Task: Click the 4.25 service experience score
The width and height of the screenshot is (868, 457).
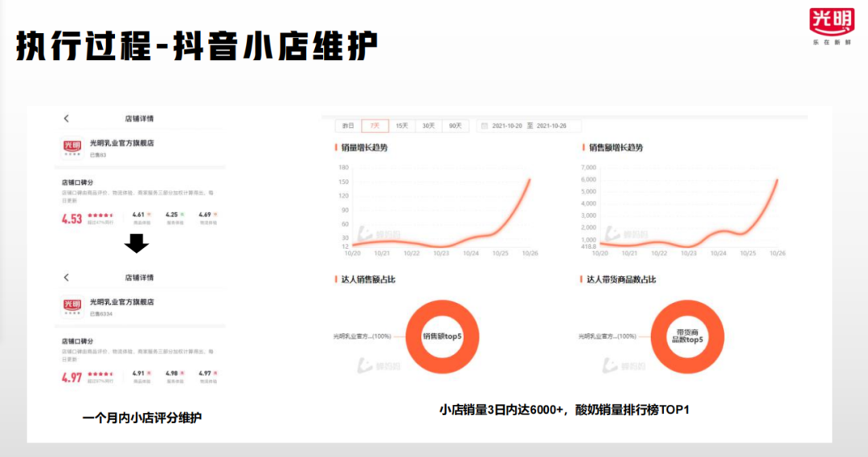Action: pos(172,214)
